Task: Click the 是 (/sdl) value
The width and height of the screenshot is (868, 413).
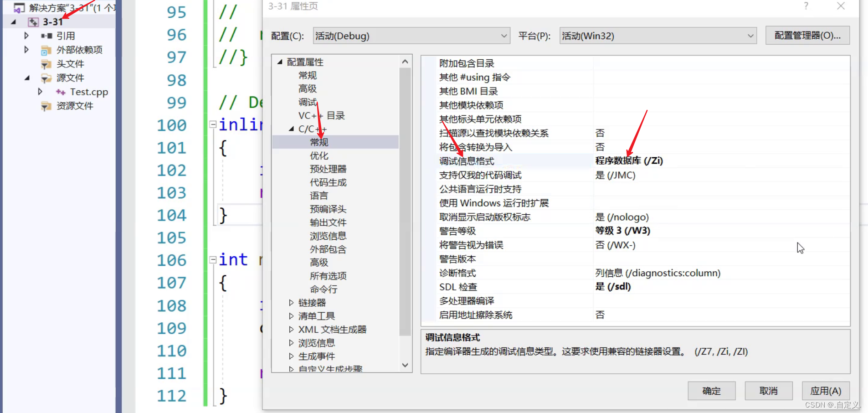Action: tap(613, 287)
